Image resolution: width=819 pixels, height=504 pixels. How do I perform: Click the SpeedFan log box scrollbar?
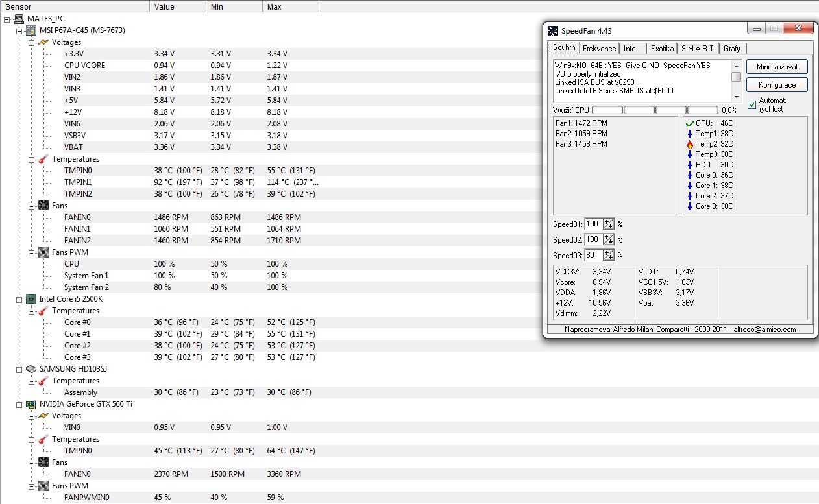click(737, 81)
